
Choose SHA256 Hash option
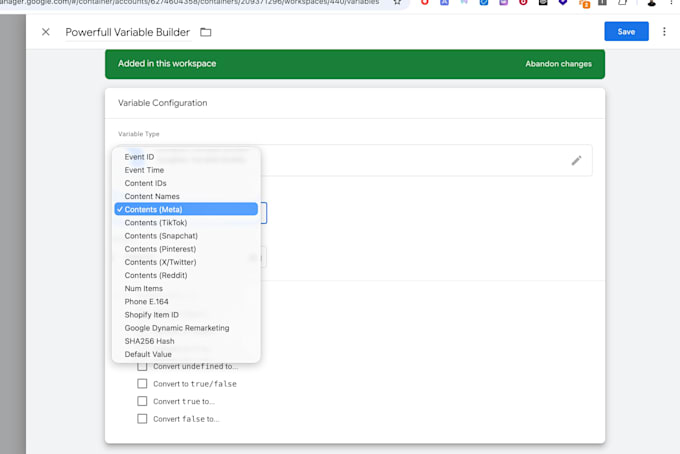click(x=186, y=341)
